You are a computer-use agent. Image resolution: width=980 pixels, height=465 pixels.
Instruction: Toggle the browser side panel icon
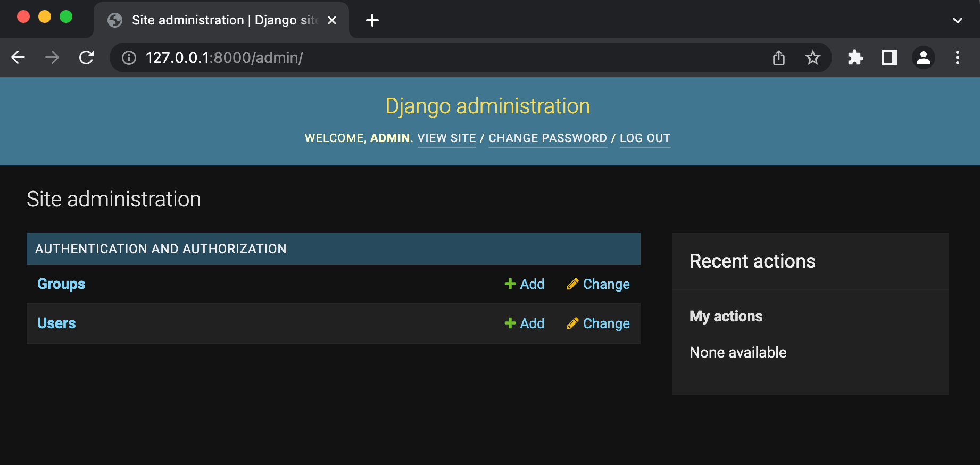click(x=890, y=57)
